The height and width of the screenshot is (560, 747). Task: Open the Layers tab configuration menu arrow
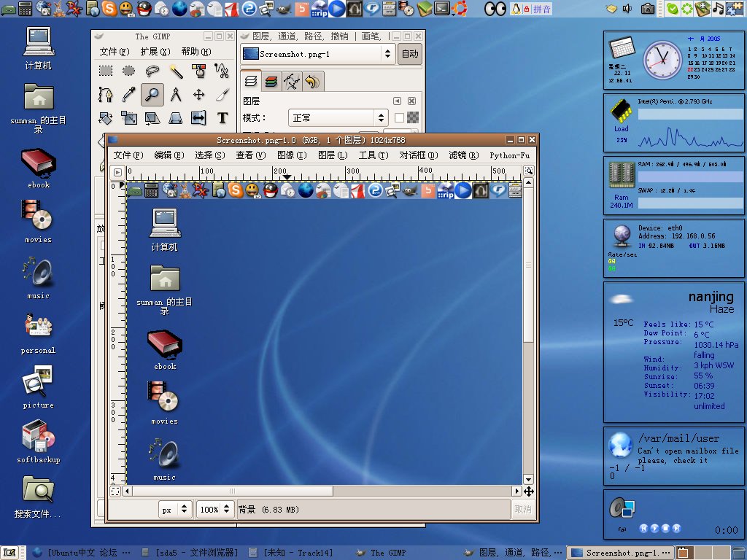397,101
